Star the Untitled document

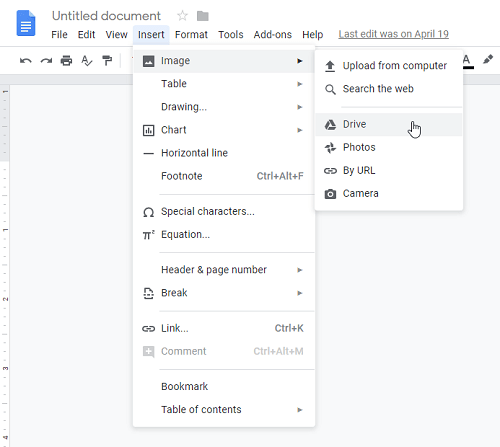182,16
